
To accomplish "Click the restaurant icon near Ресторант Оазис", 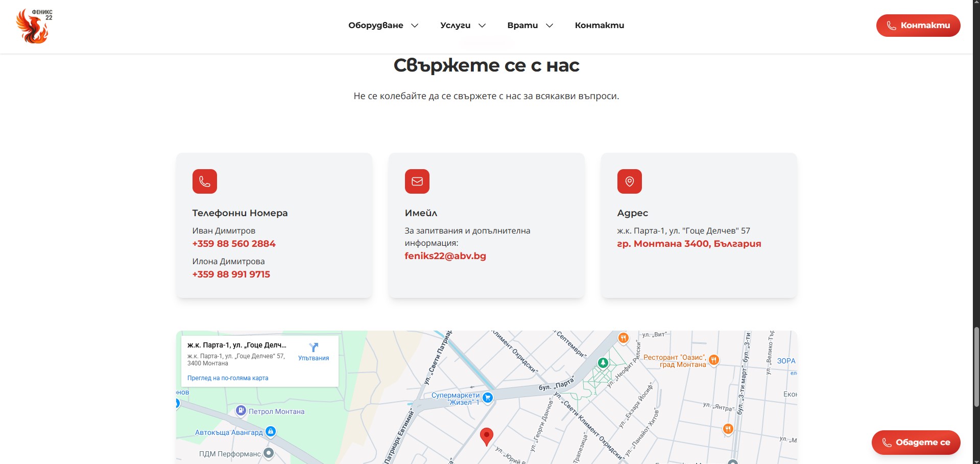I will (713, 359).
